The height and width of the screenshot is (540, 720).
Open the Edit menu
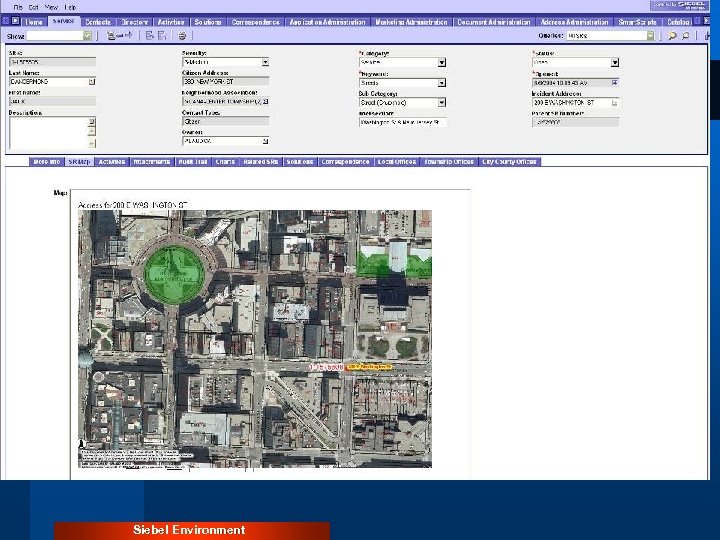tap(34, 7)
